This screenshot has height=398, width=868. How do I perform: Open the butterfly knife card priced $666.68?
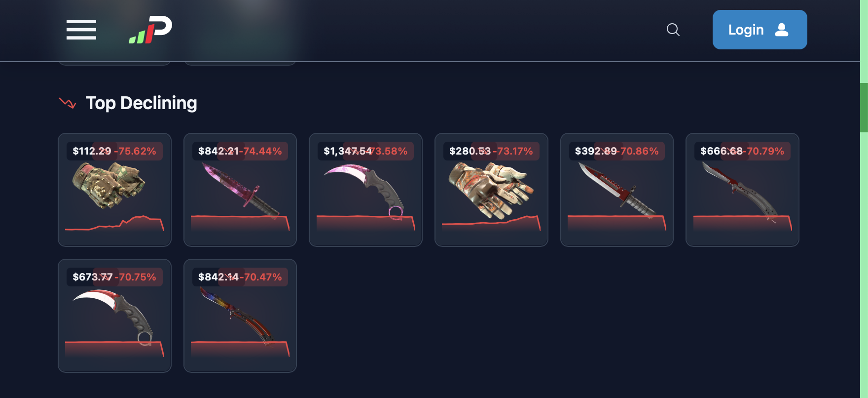coord(742,190)
